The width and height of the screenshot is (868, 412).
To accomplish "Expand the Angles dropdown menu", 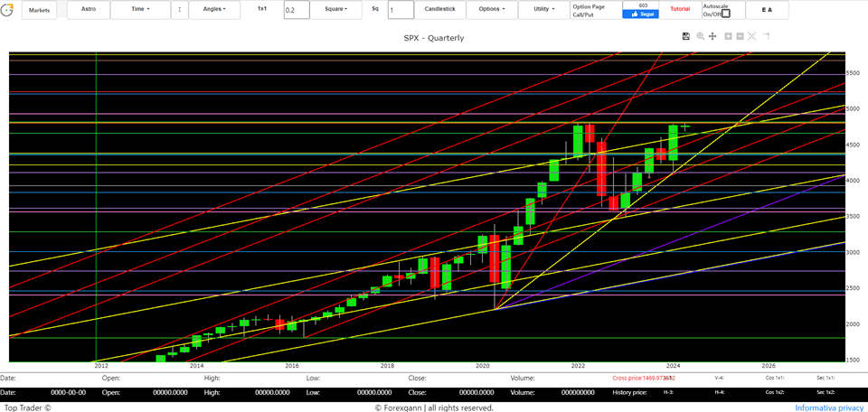I will [215, 10].
